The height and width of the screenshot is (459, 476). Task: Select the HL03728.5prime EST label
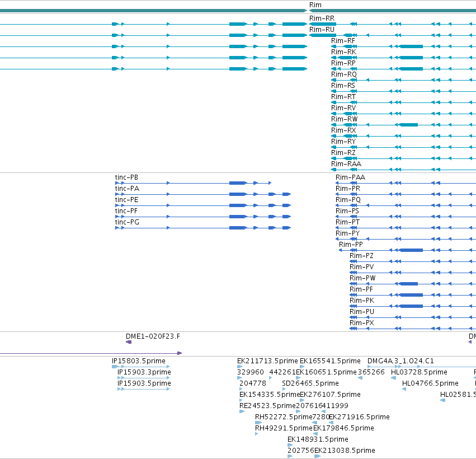coord(419,372)
